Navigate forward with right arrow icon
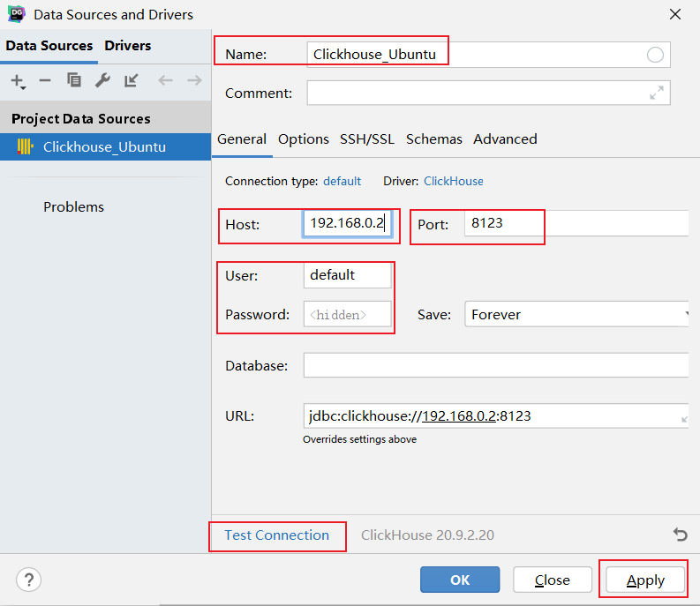Screen dimensions: 700x606 click(x=195, y=81)
